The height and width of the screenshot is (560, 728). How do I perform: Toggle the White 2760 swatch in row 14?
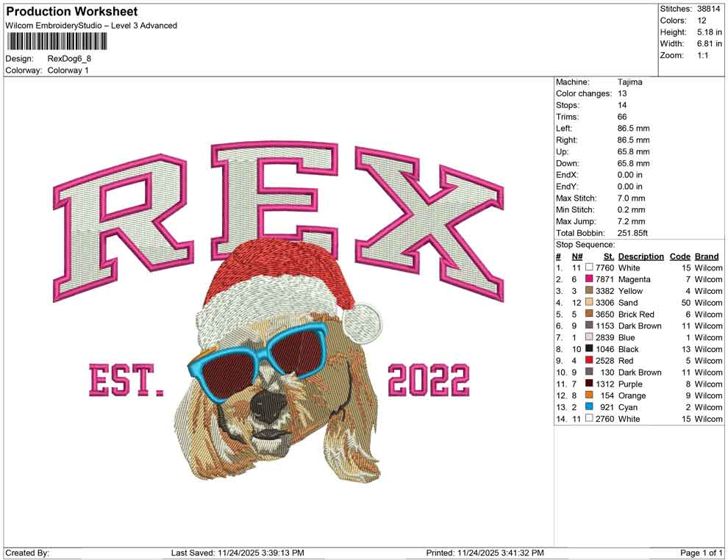[588, 419]
